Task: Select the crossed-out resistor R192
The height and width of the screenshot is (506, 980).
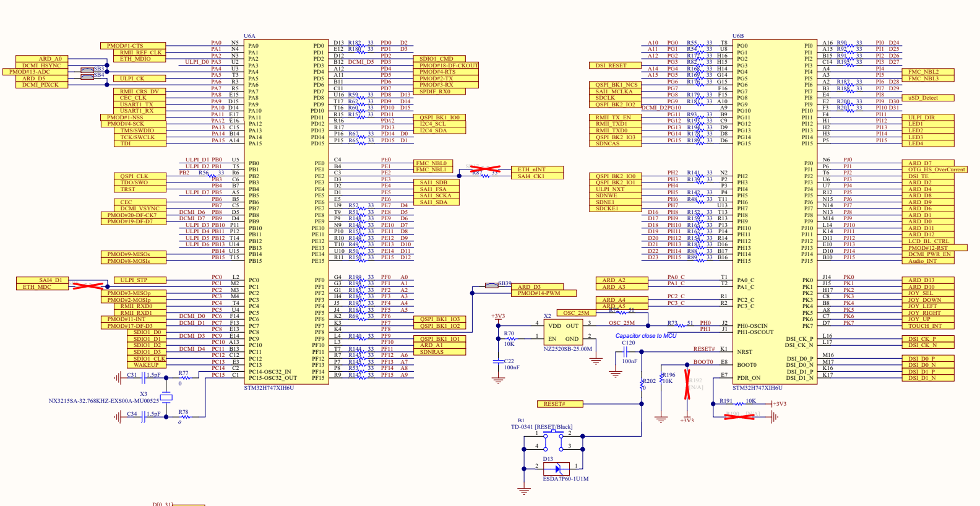Action: pos(687,384)
